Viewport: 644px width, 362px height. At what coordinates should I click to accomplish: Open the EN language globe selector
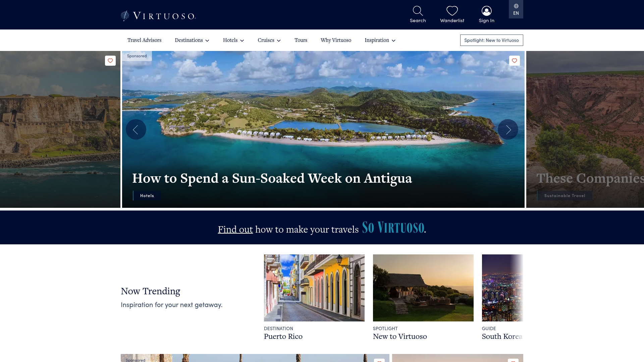[516, 9]
